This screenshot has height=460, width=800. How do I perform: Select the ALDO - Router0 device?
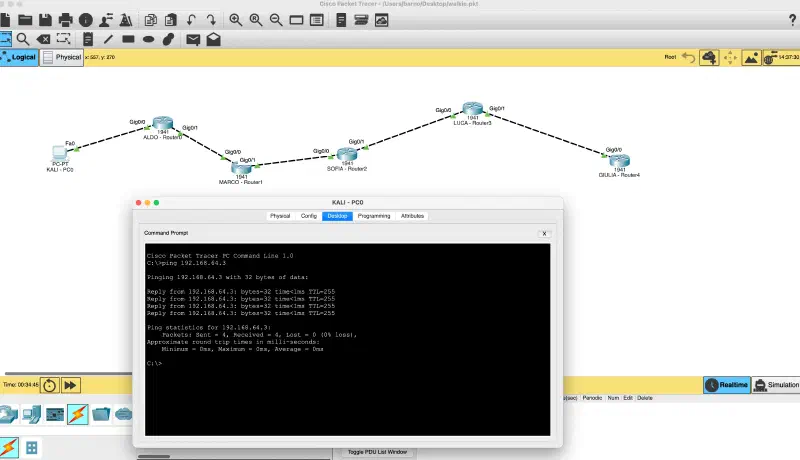[x=163, y=123]
